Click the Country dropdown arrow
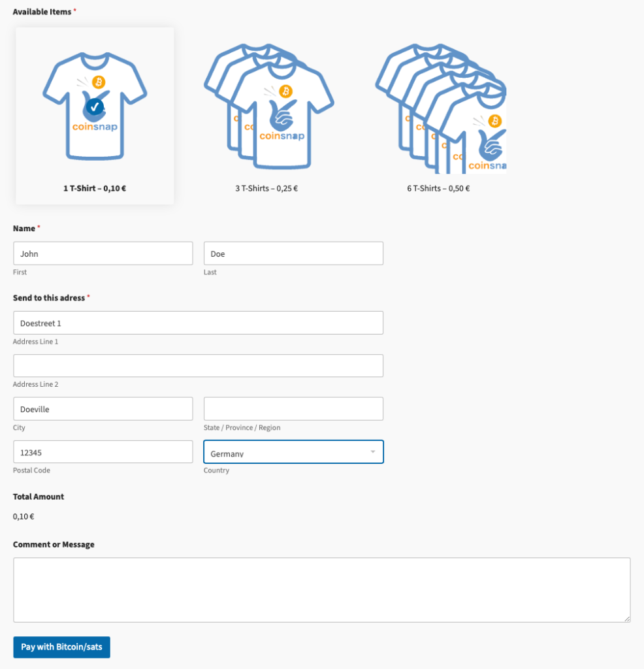This screenshot has width=644, height=669. coord(373,452)
